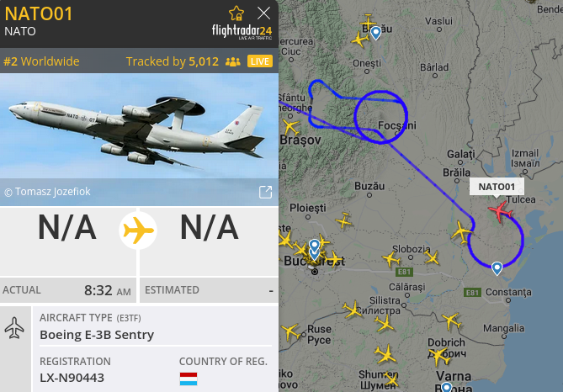Click the aircraft type airplane icon
563x392 pixels.
click(x=14, y=327)
